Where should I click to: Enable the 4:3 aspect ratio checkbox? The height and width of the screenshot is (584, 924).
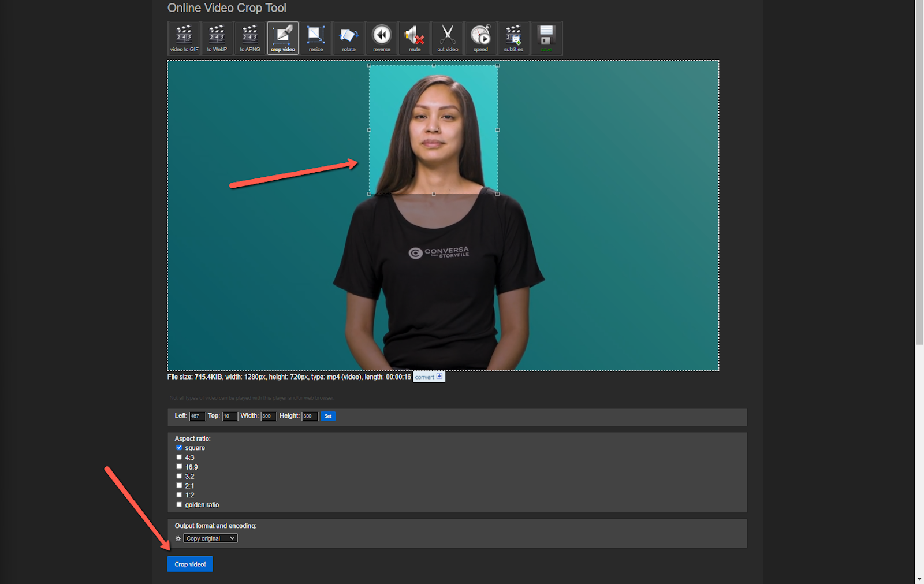179,457
